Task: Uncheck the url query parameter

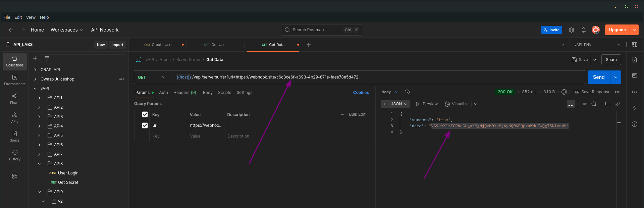Action: click(x=145, y=125)
